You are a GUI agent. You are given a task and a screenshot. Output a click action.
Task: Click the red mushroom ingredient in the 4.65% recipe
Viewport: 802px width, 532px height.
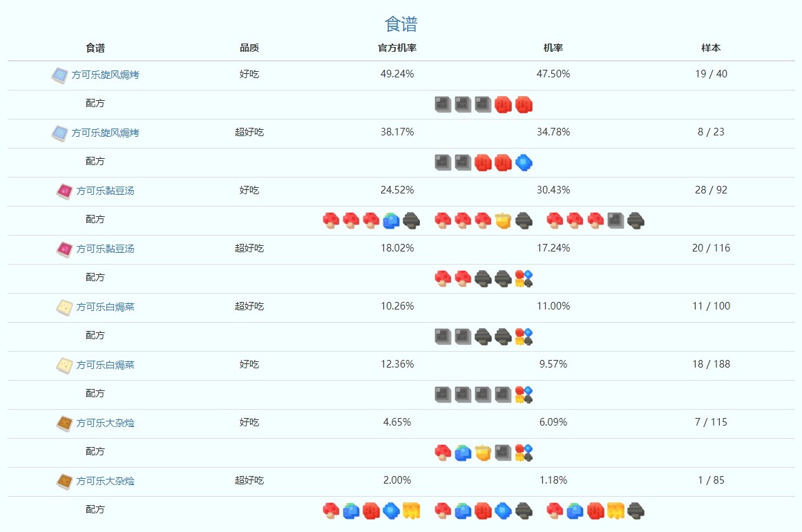[443, 453]
